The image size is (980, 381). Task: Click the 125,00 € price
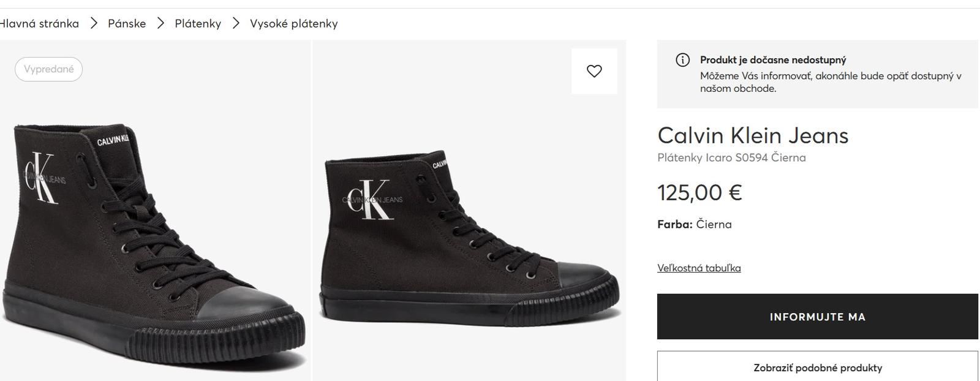[x=699, y=192]
